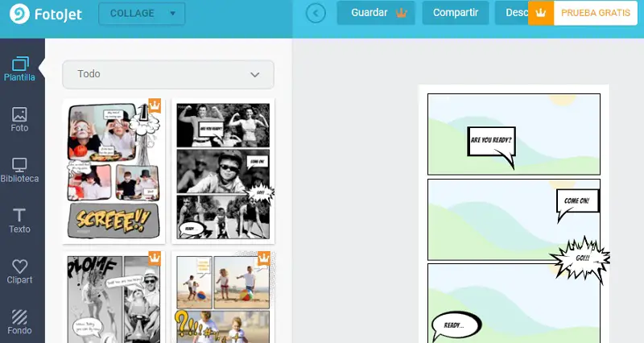Image resolution: width=644 pixels, height=343 pixels.
Task: Choose the black-and-white sports comic template
Action: coord(223,171)
